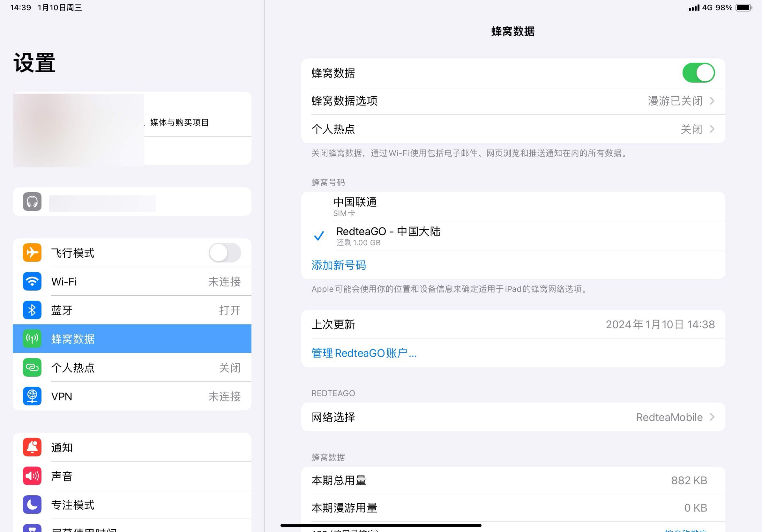The image size is (762, 532).
Task: Tap the cellular signal bars icon
Action: [x=694, y=8]
